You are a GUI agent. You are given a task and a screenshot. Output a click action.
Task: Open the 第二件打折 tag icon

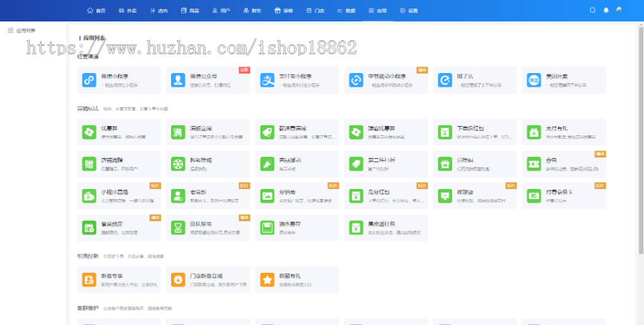[x=356, y=164]
